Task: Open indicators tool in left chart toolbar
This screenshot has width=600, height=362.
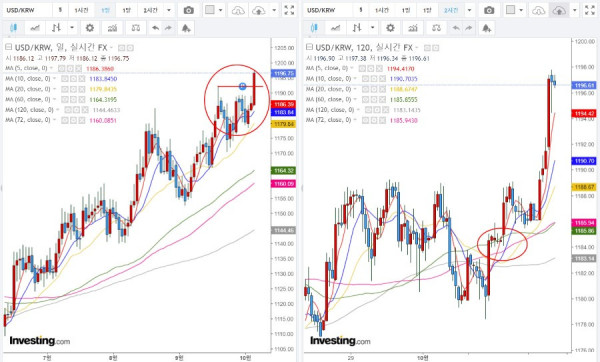Action: pos(112,28)
